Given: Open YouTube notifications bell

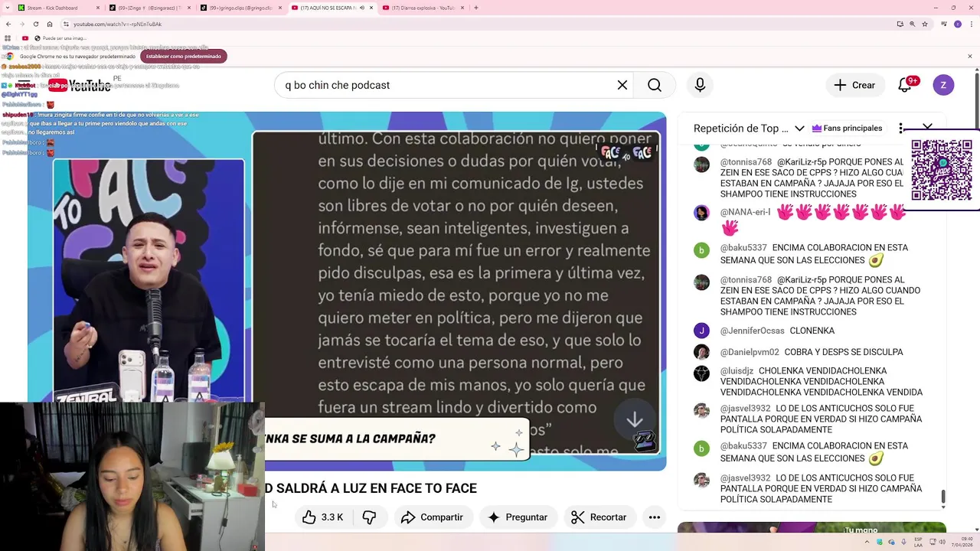Looking at the screenshot, I should (905, 85).
